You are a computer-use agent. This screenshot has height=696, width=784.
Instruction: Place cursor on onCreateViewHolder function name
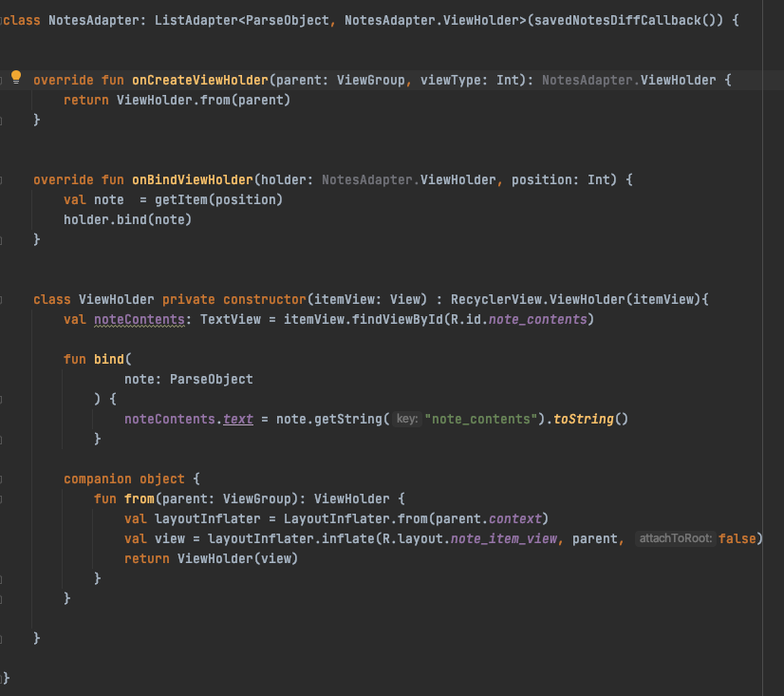pyautogui.click(x=200, y=80)
